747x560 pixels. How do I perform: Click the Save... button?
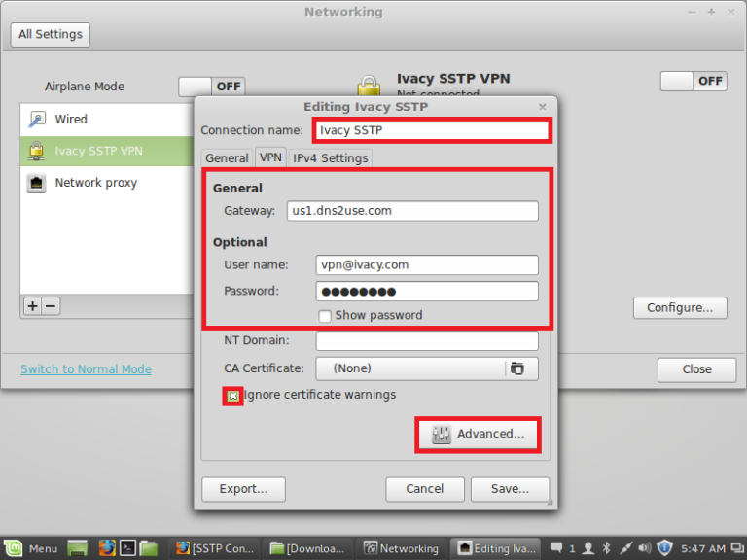click(511, 490)
